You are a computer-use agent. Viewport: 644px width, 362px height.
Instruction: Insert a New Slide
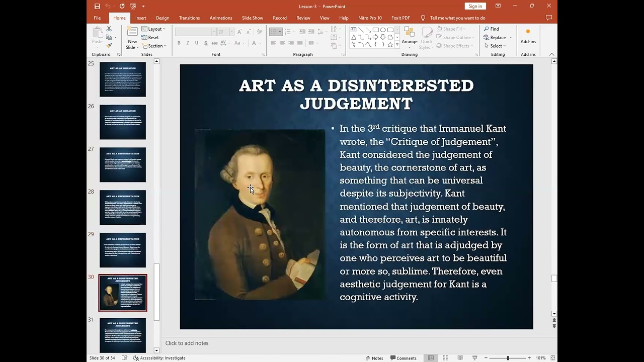(x=132, y=38)
